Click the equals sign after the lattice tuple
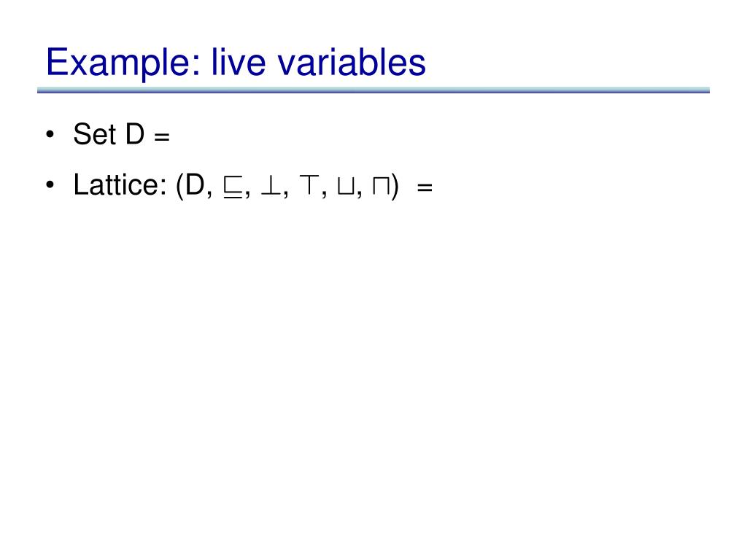 pyautogui.click(x=425, y=188)
